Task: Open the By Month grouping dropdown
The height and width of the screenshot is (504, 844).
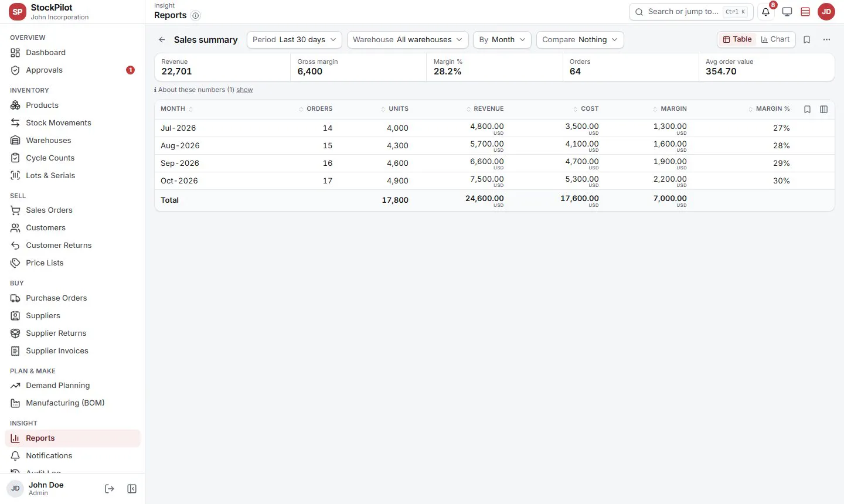Action: tap(502, 40)
